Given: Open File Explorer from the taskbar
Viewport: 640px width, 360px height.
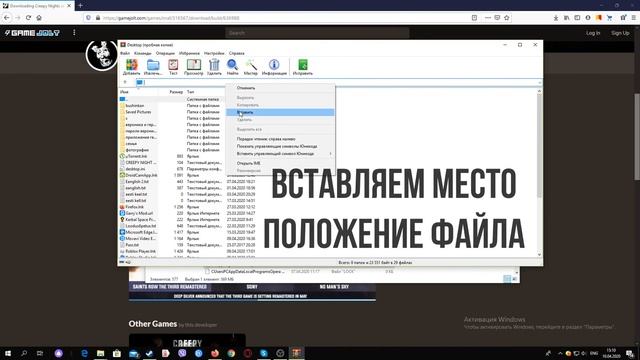Looking at the screenshot, I should [x=100, y=353].
